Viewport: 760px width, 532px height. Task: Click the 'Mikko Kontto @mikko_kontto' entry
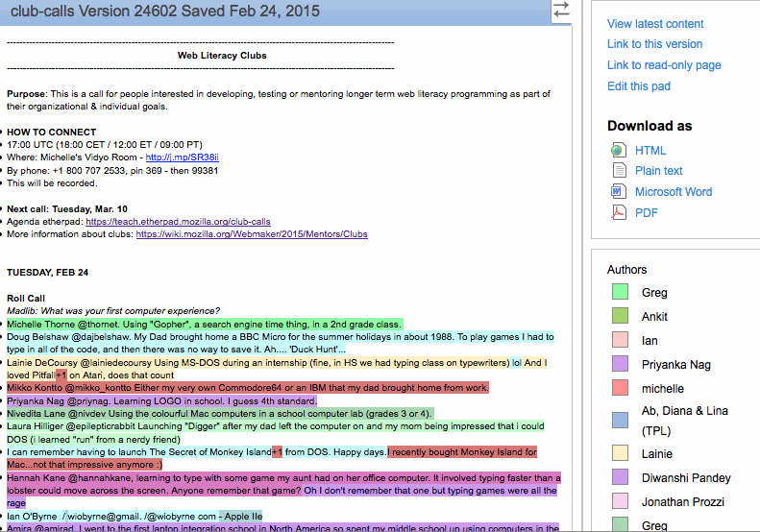(248, 388)
